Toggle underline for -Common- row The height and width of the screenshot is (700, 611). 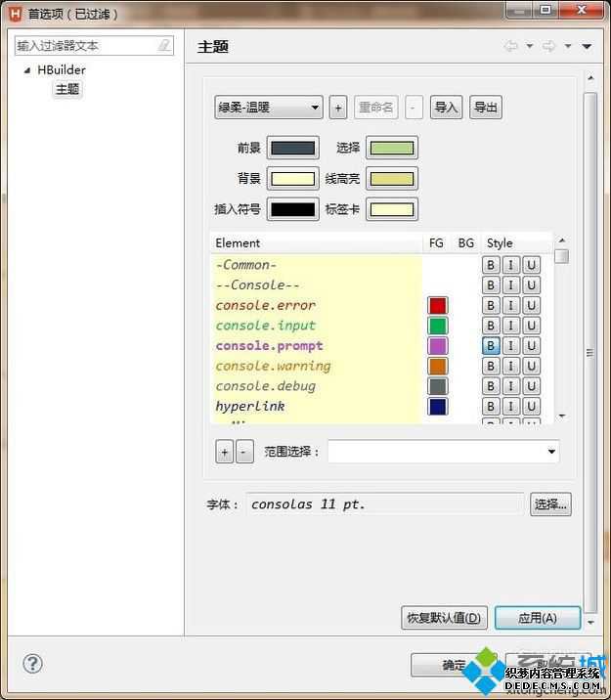531,265
